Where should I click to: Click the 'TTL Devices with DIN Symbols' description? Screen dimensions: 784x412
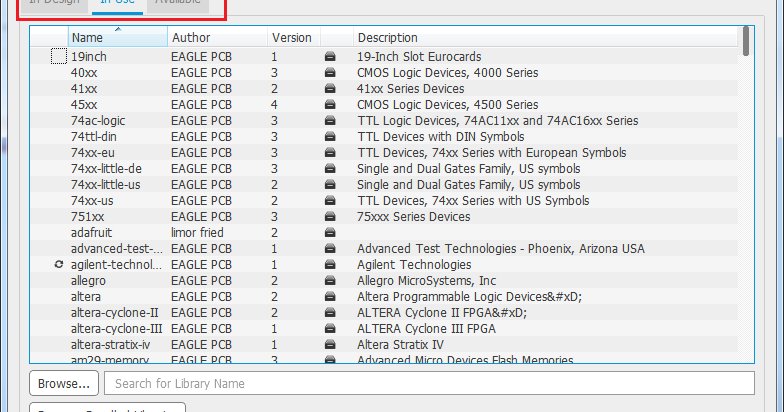(x=440, y=136)
